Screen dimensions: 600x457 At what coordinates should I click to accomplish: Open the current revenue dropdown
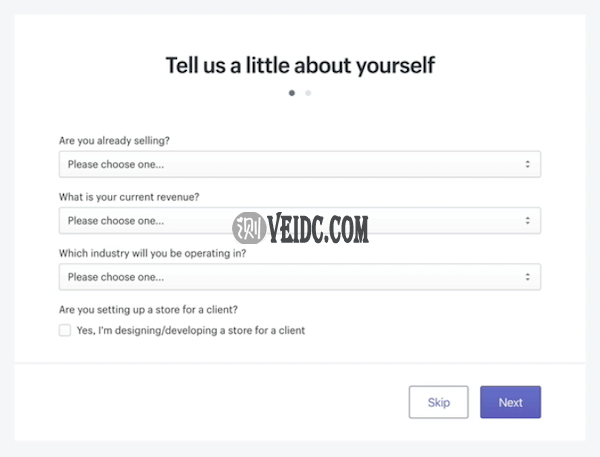pyautogui.click(x=300, y=220)
